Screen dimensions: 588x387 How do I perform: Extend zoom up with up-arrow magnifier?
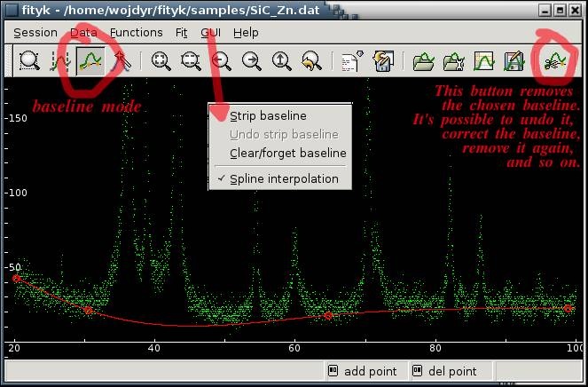(282, 61)
